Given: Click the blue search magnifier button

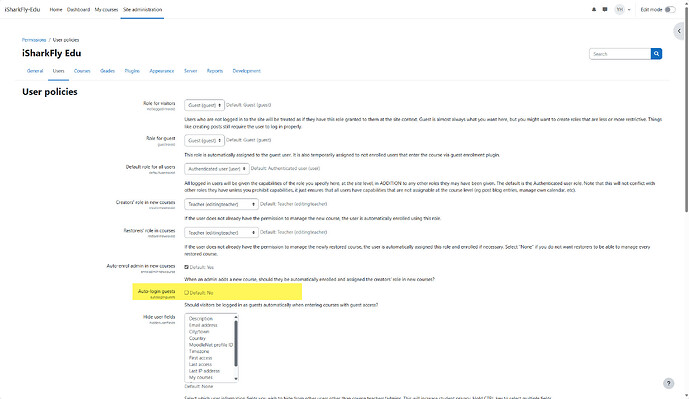Looking at the screenshot, I should (656, 54).
